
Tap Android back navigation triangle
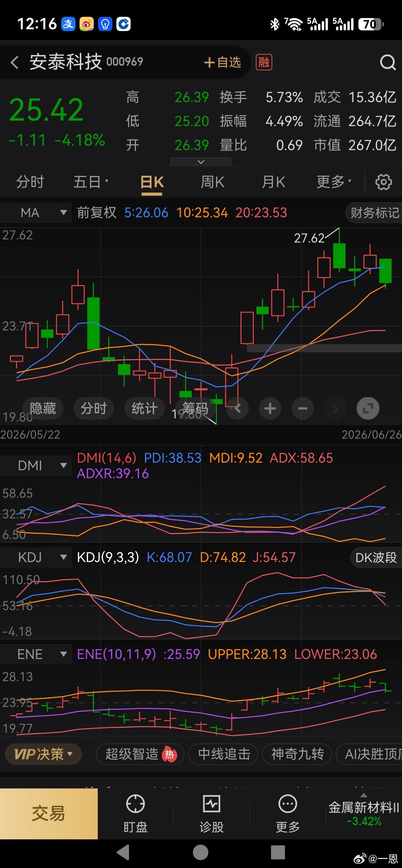tap(124, 852)
